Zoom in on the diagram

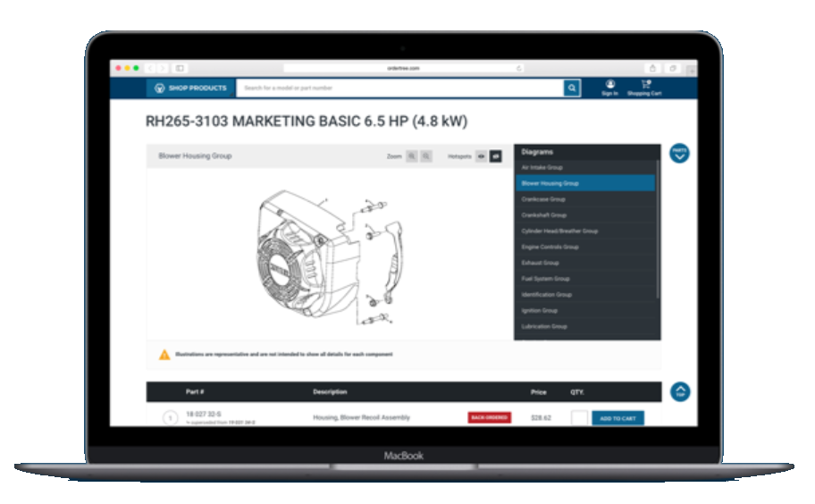tap(412, 155)
